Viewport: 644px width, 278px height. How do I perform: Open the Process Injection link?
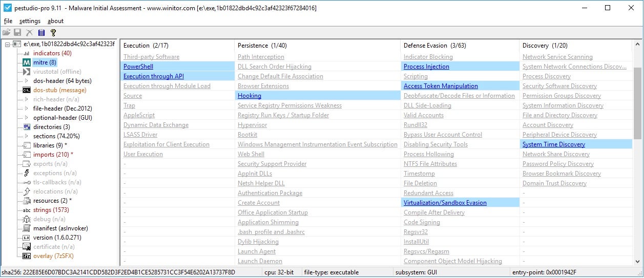click(x=426, y=67)
